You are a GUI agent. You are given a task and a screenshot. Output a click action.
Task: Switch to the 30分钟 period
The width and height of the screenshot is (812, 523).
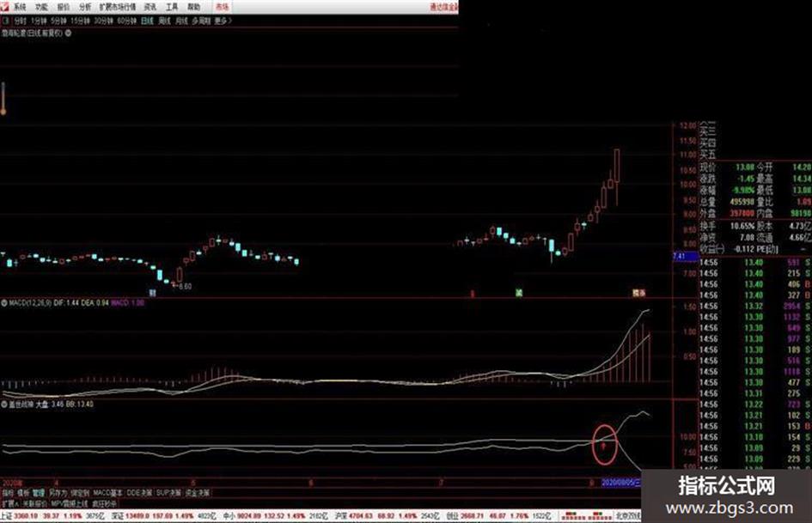[x=104, y=21]
